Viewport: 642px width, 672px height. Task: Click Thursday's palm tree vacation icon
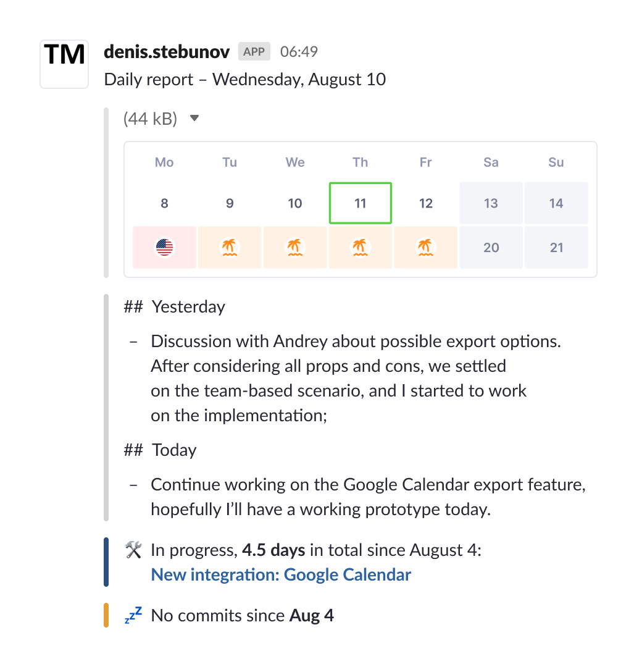tap(361, 248)
